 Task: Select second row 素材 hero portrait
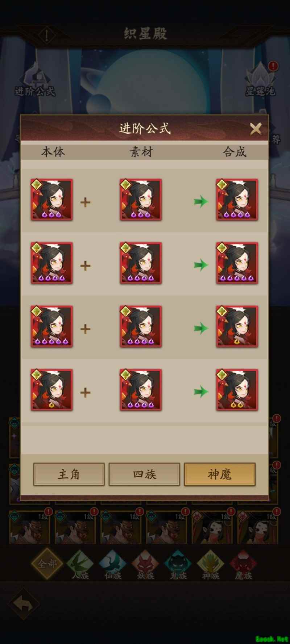(141, 263)
